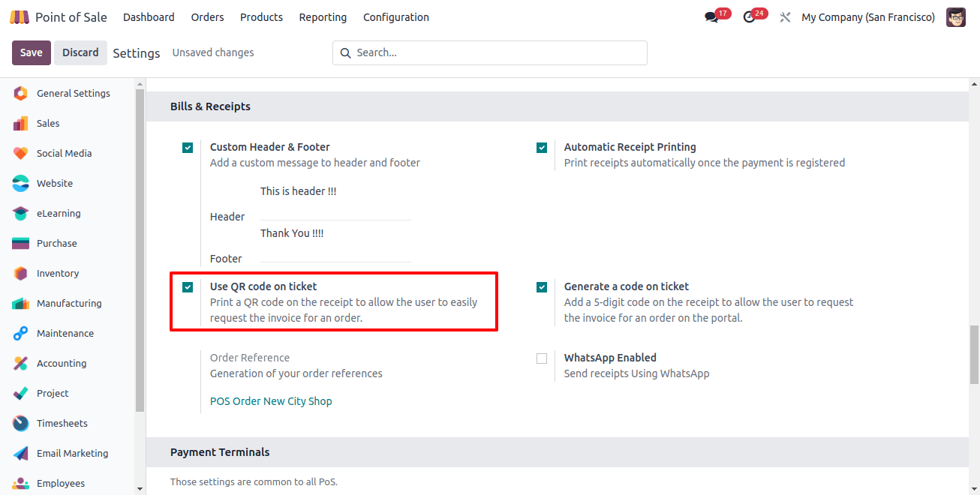The width and height of the screenshot is (980, 495).
Task: Expand the Reporting menu
Action: tap(323, 17)
